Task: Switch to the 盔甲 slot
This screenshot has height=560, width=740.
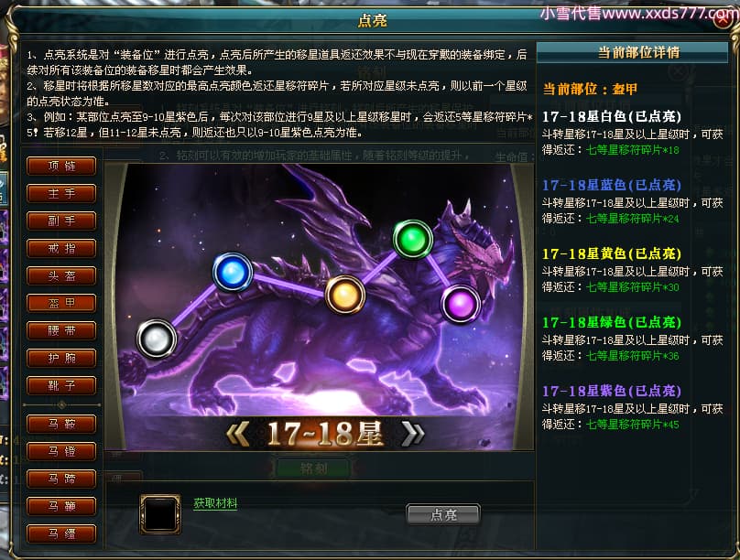Action: pos(62,303)
